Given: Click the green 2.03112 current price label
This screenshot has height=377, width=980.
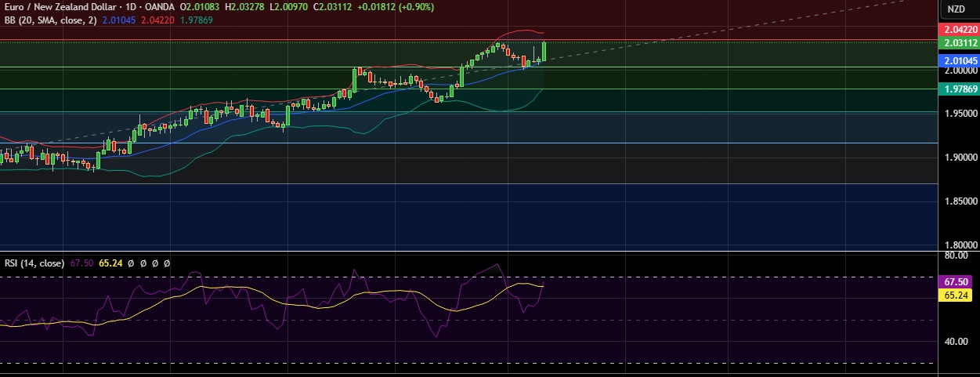Looking at the screenshot, I should coord(959,42).
